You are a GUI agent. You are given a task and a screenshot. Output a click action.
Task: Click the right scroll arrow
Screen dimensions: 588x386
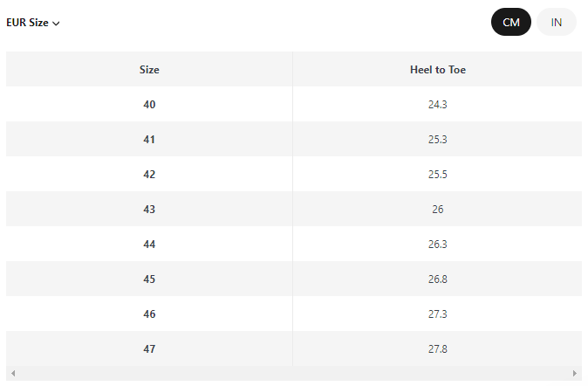[x=575, y=373]
